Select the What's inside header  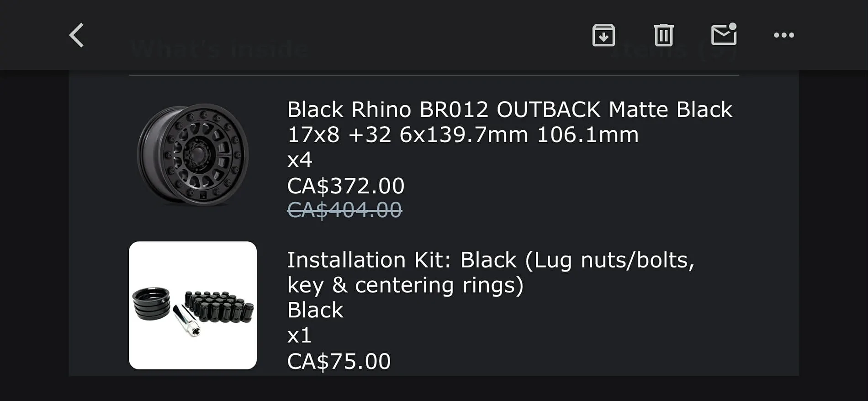pos(219,48)
